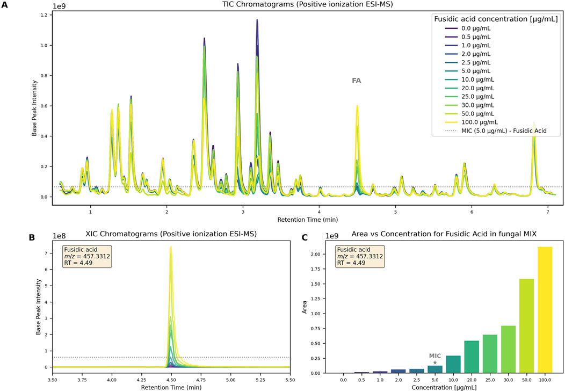The image size is (565, 392).
Task: Click the "Retention Time (min)" label under panel B
Action: (171, 388)
